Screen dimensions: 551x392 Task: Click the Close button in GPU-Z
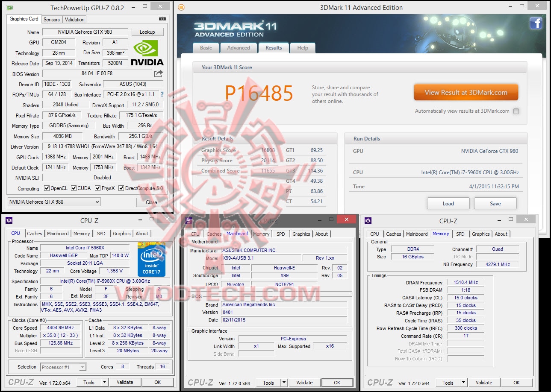click(152, 202)
